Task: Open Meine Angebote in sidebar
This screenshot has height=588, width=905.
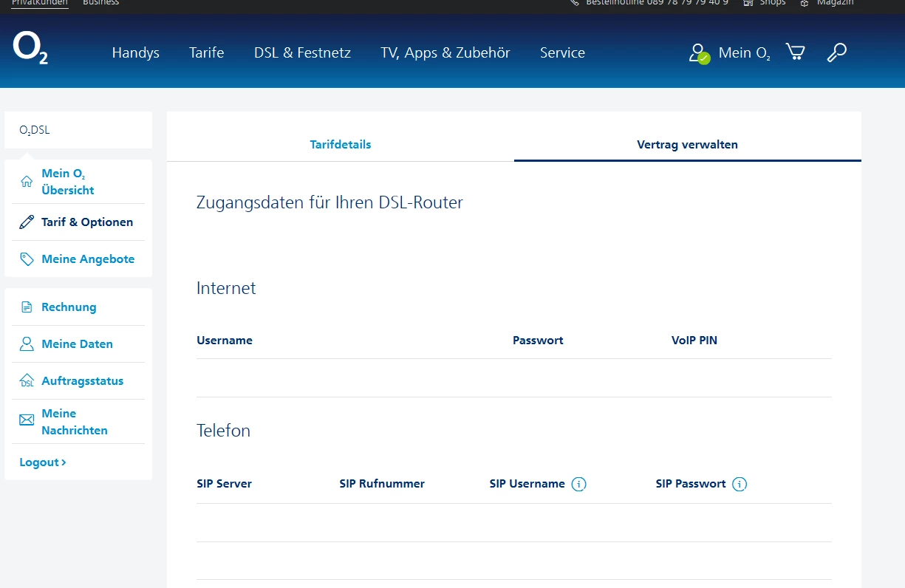Action: click(88, 259)
